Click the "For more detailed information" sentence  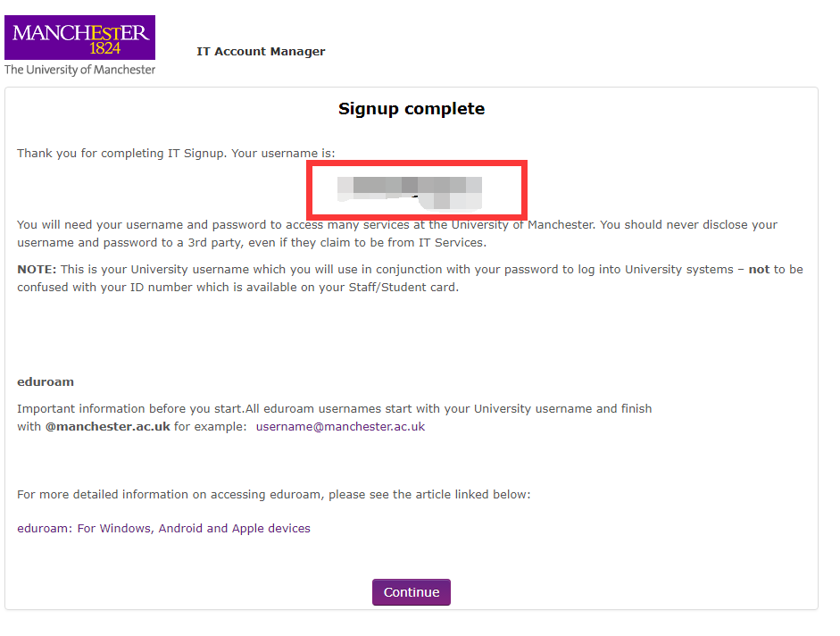click(x=274, y=495)
